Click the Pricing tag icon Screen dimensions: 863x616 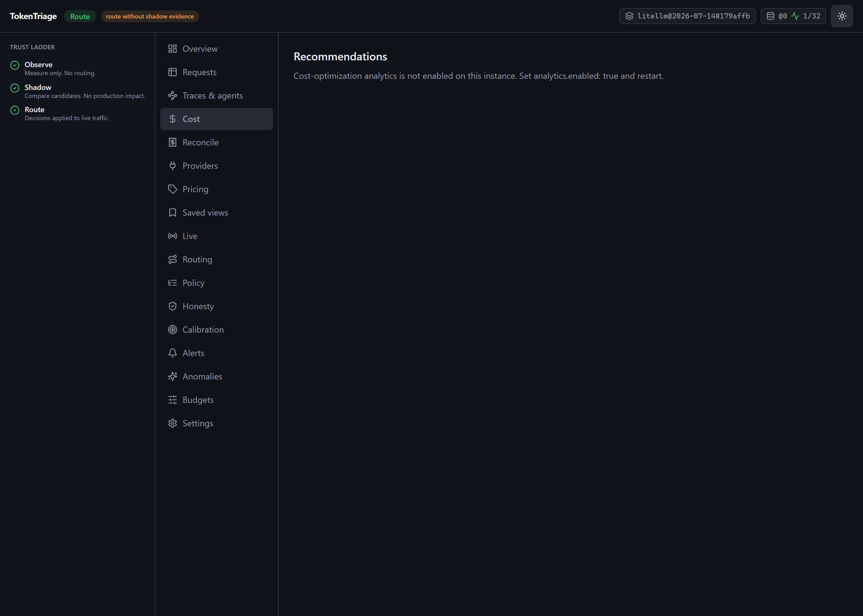coord(172,189)
